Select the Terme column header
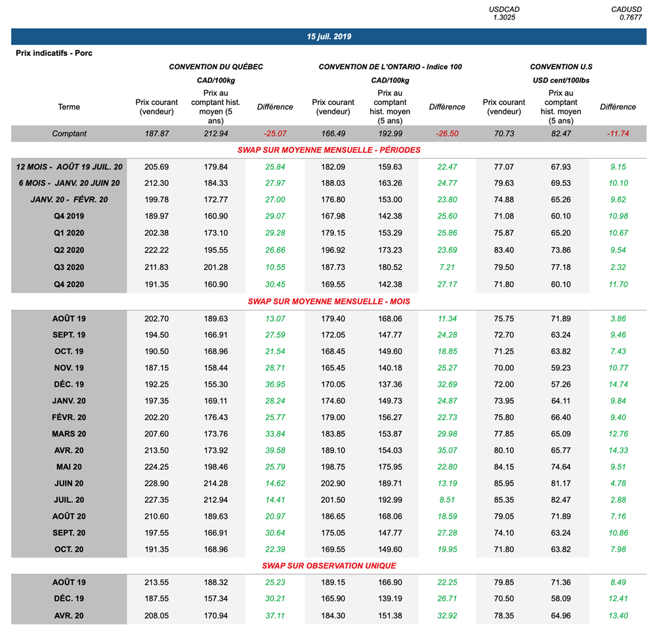 coord(69,107)
